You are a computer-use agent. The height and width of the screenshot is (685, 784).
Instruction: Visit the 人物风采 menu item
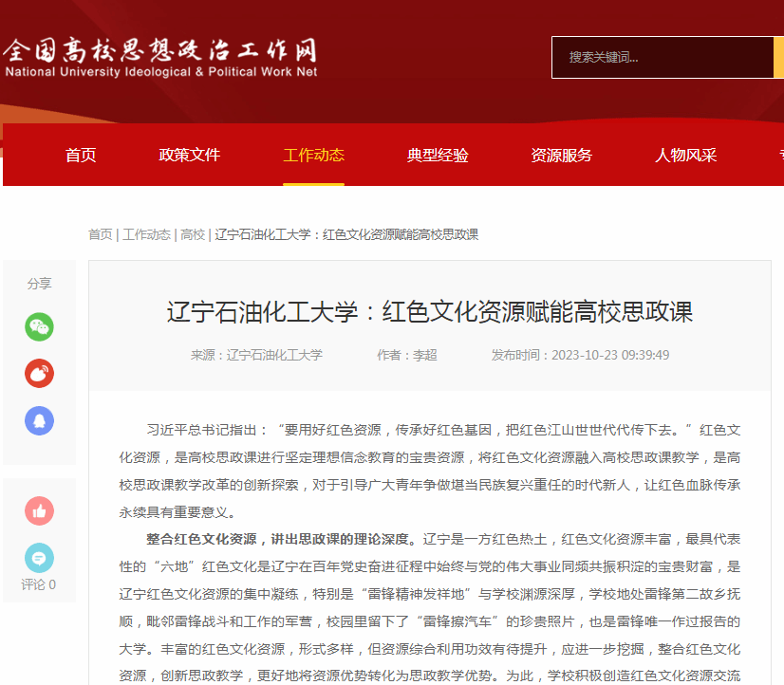pyautogui.click(x=685, y=156)
